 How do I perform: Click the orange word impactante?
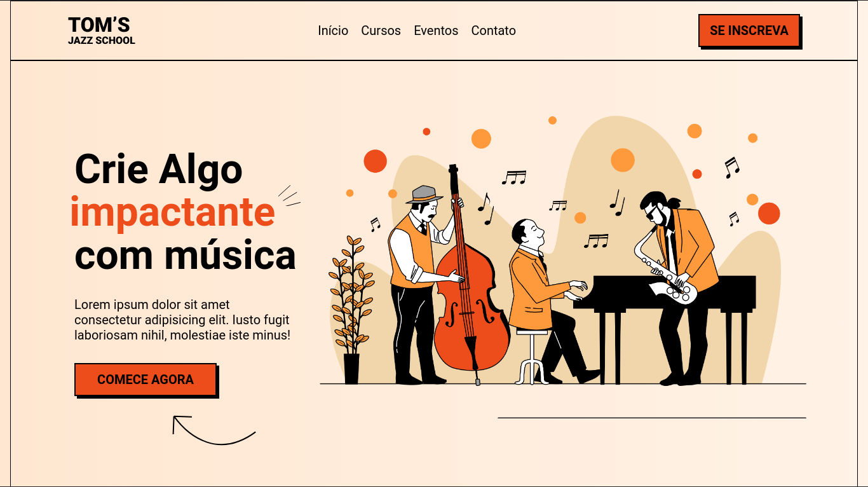point(173,212)
